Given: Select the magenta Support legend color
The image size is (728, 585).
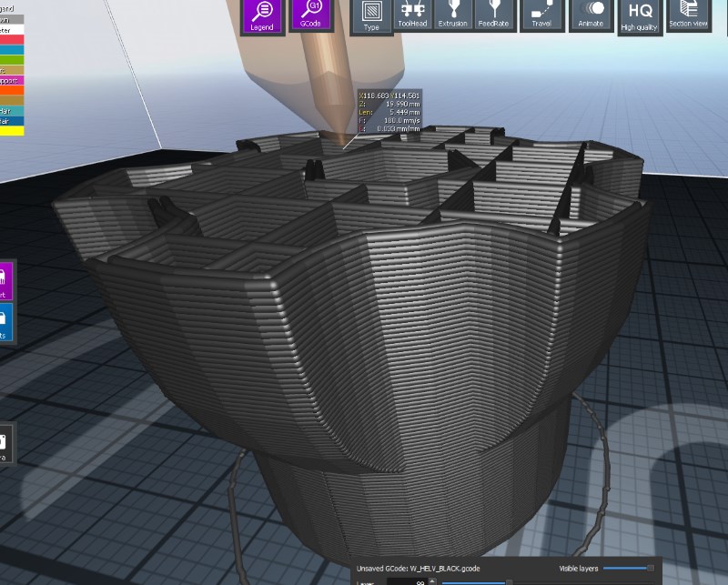Looking at the screenshot, I should pos(11,80).
